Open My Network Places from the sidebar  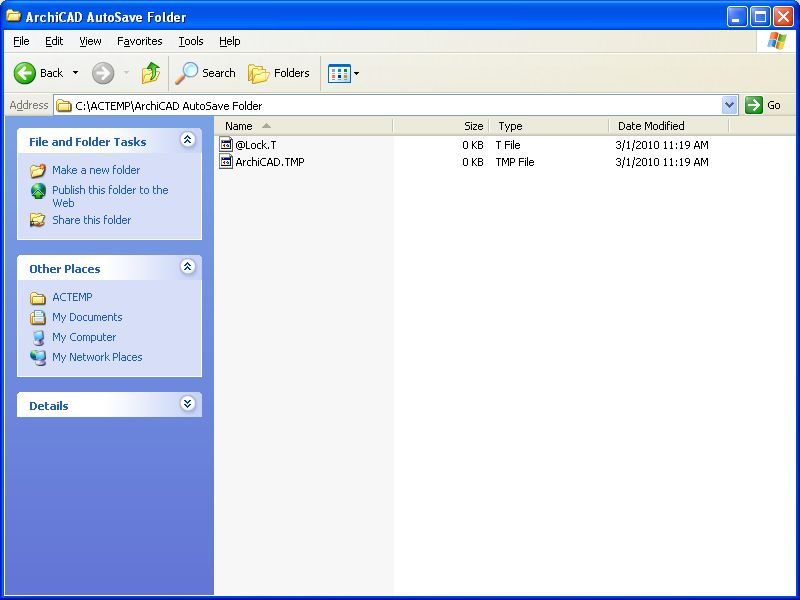[96, 357]
